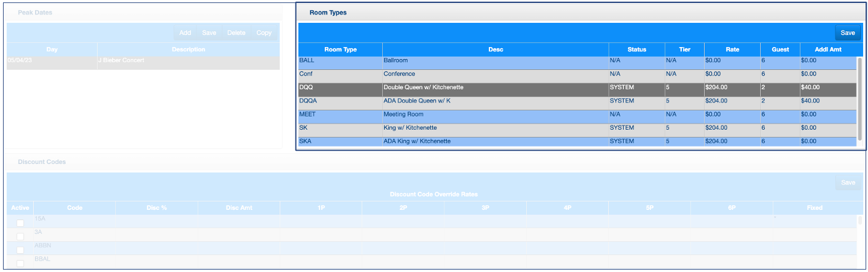Click the Addl Amt cell for DQQA
The width and height of the screenshot is (868, 272).
point(827,101)
